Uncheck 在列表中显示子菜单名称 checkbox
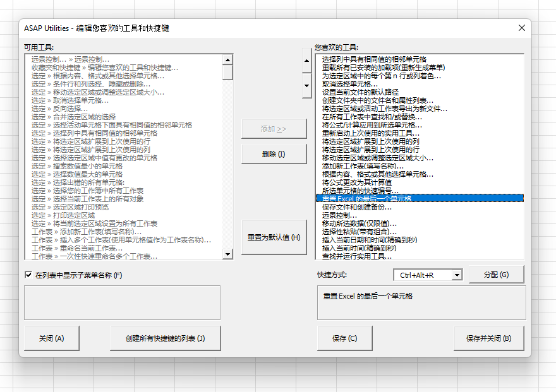556x392 pixels. tap(28, 275)
